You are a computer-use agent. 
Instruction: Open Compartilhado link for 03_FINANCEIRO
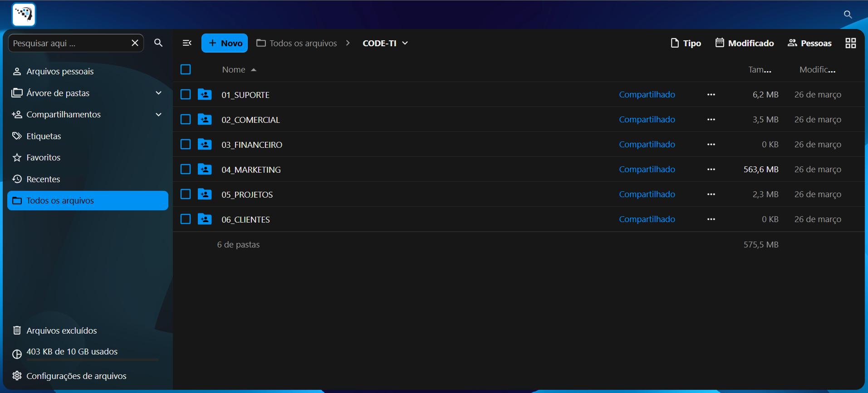coord(647,144)
